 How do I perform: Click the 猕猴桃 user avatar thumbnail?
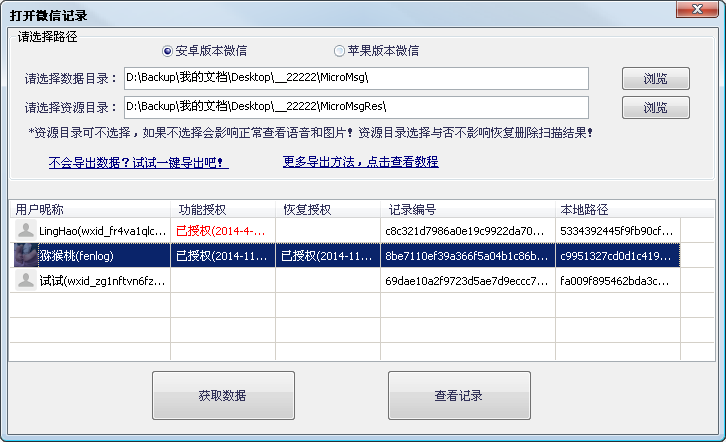pos(25,256)
